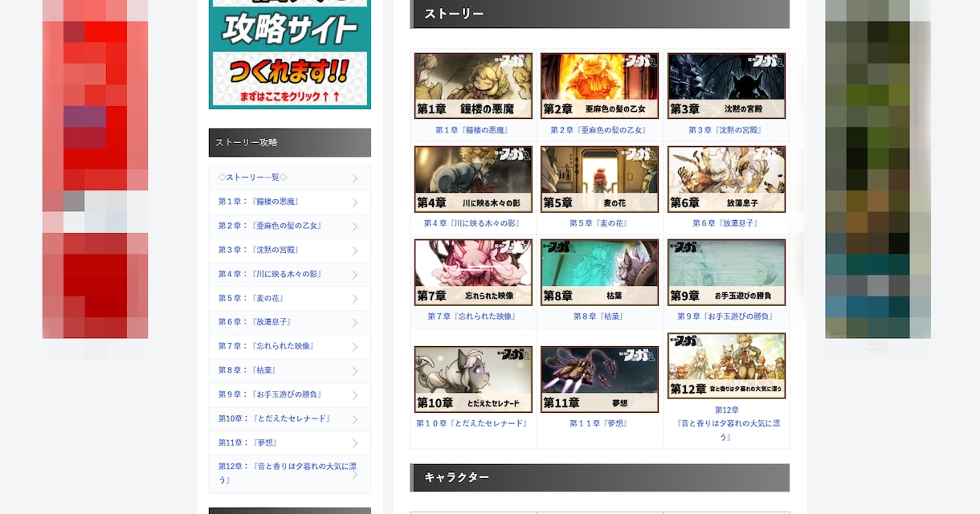Click the chevron on the 第12章 sidebar row
Image resolution: width=980 pixels, height=514 pixels.
[x=355, y=475]
